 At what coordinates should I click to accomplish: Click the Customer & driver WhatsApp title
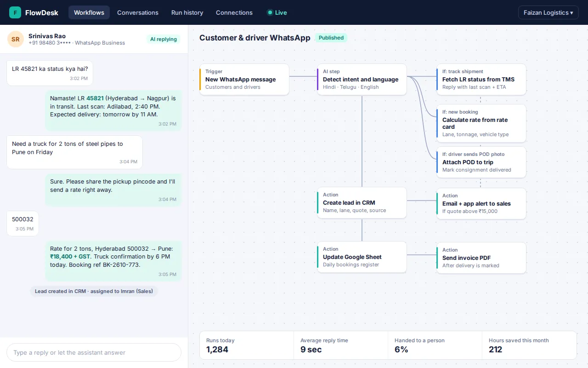[255, 38]
